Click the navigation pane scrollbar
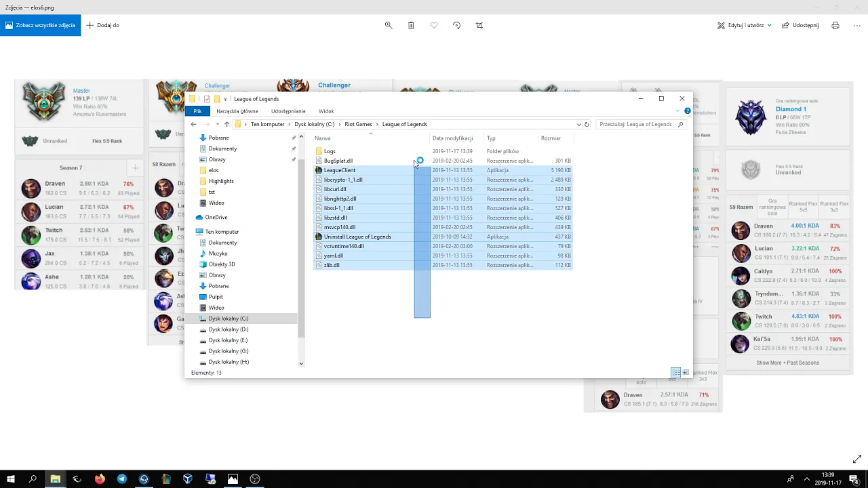 point(301,248)
